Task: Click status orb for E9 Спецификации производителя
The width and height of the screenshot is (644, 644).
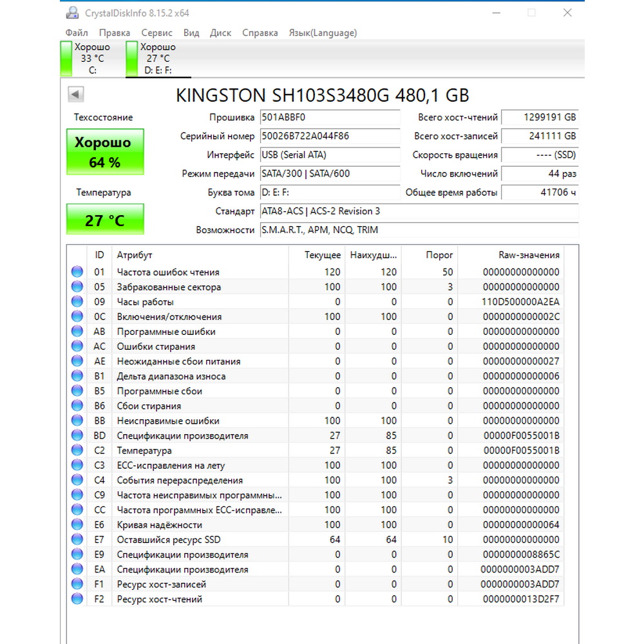Action: coord(77,554)
